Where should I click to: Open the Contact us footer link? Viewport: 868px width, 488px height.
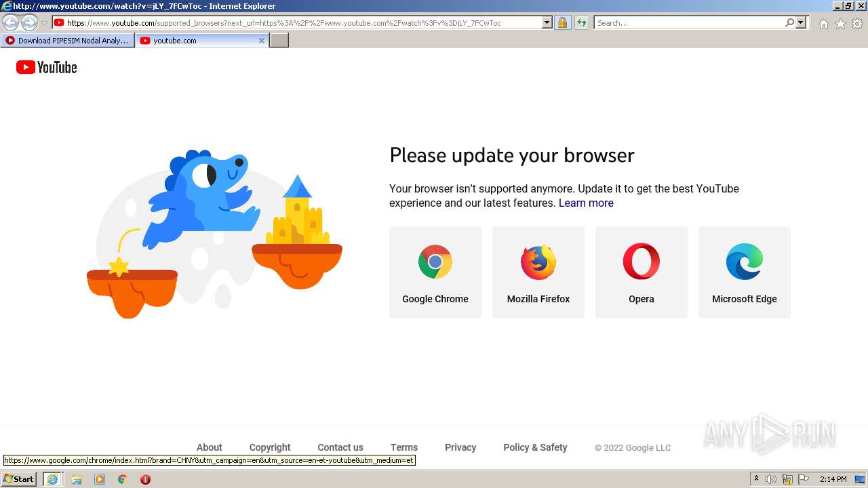340,447
